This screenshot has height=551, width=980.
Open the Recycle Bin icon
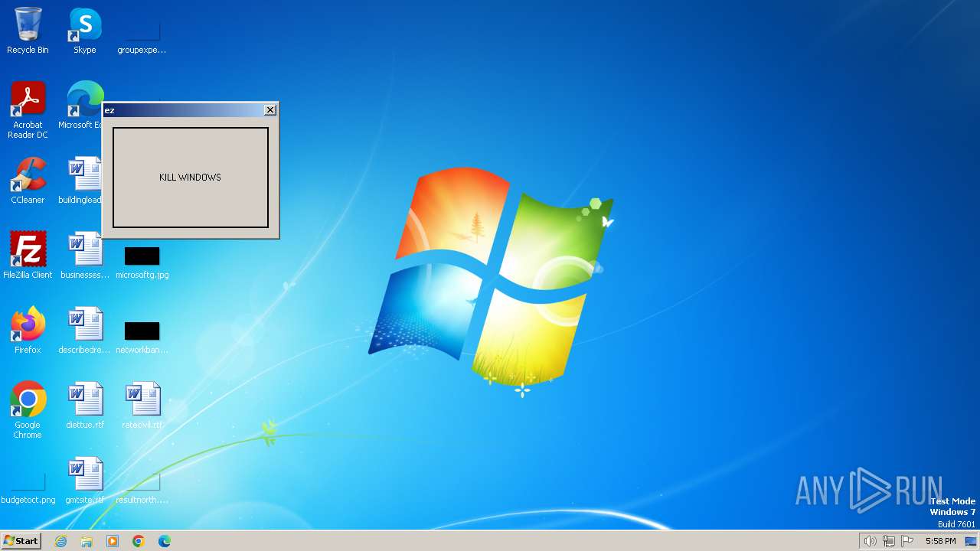pyautogui.click(x=28, y=31)
